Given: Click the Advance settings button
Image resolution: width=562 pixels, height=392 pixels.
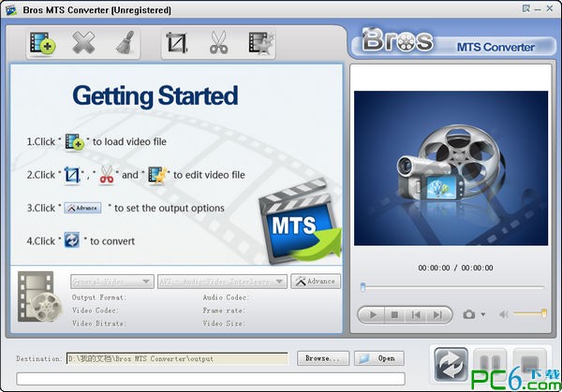Looking at the screenshot, I should (x=314, y=281).
